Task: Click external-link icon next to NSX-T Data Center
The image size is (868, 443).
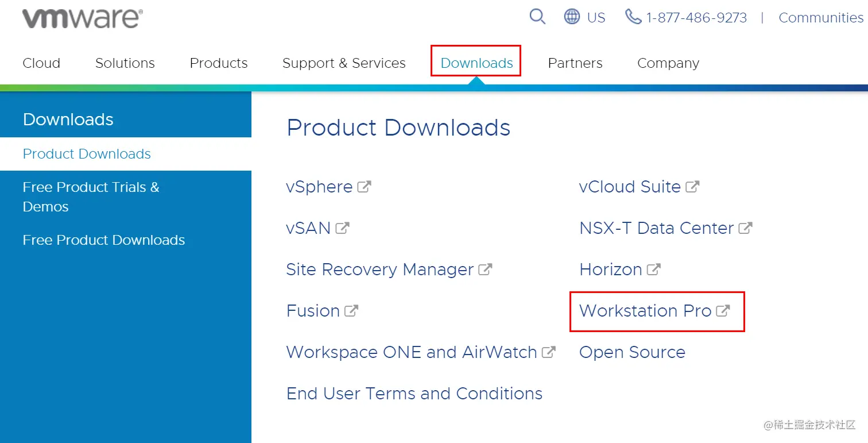Action: (x=745, y=228)
